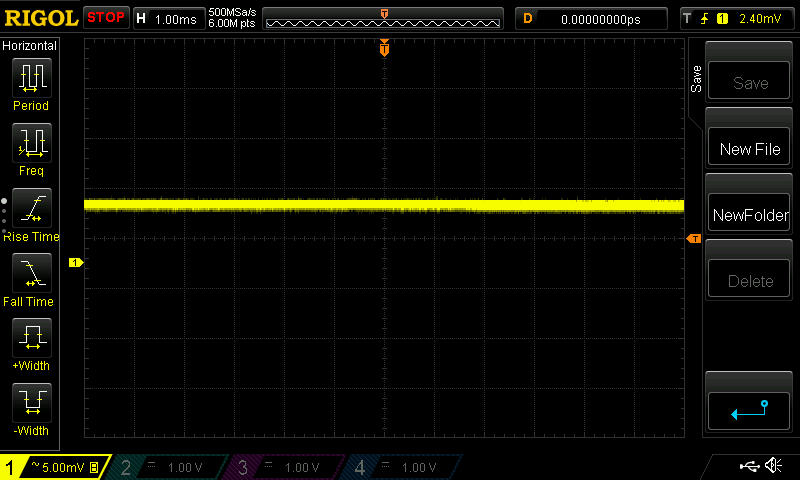Image resolution: width=800 pixels, height=480 pixels.
Task: Select the +Width measurement icon
Action: point(32,337)
